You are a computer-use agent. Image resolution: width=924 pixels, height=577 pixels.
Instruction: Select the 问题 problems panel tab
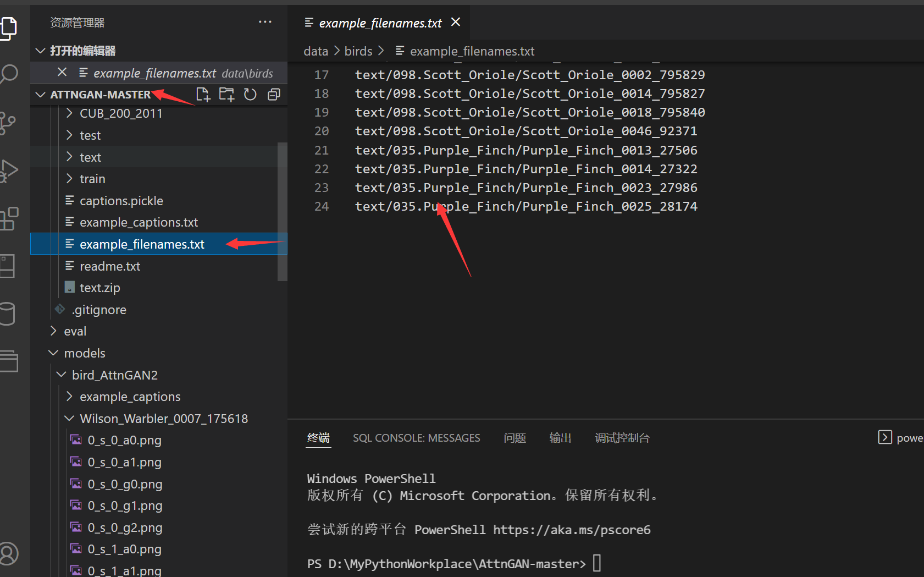click(514, 438)
